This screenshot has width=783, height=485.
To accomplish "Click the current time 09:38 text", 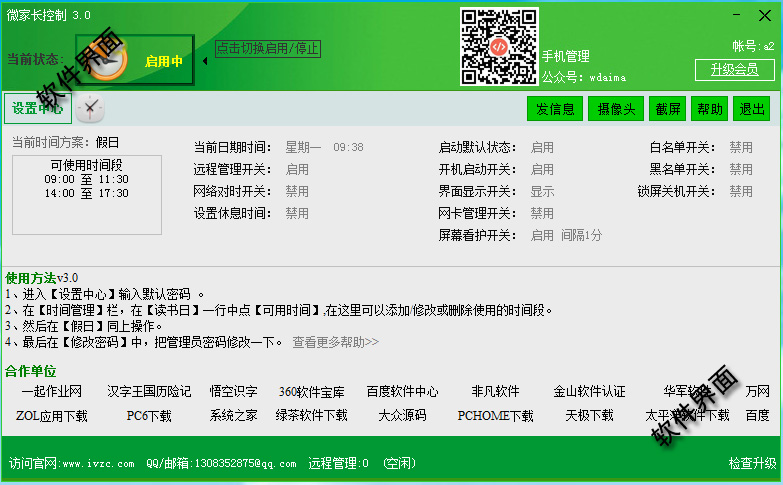I will pyautogui.click(x=349, y=147).
